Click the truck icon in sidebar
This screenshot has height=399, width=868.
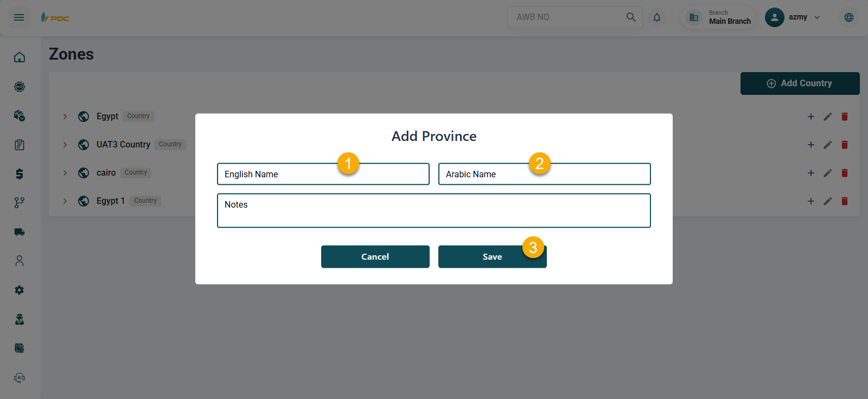(x=20, y=232)
